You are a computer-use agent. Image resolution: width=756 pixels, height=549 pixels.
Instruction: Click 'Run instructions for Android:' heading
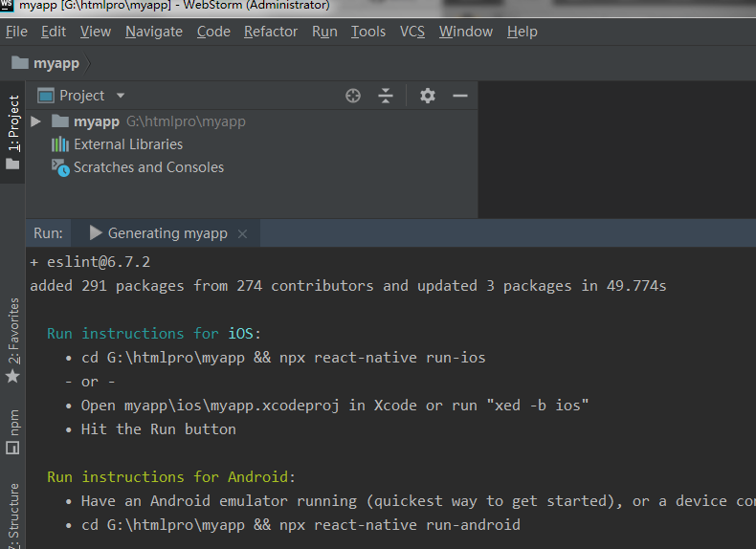point(171,477)
